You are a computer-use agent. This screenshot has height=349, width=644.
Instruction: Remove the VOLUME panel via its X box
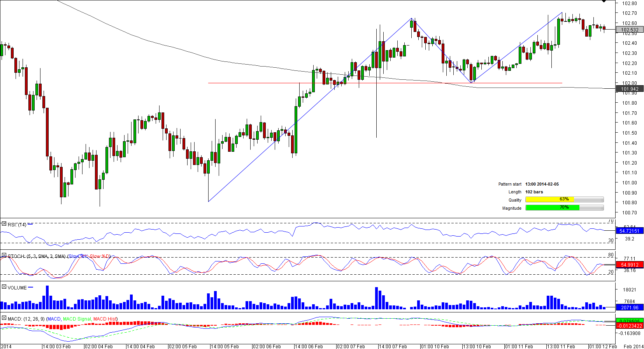pos(4,287)
